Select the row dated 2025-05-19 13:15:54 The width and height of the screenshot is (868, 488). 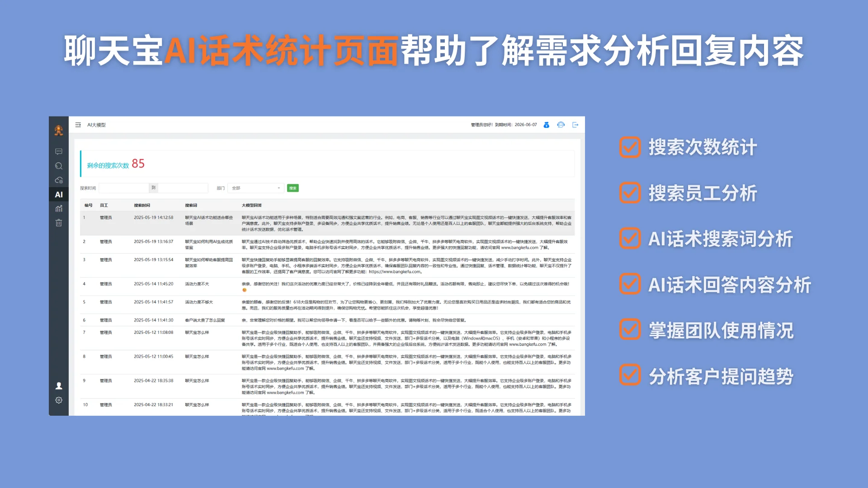click(327, 266)
